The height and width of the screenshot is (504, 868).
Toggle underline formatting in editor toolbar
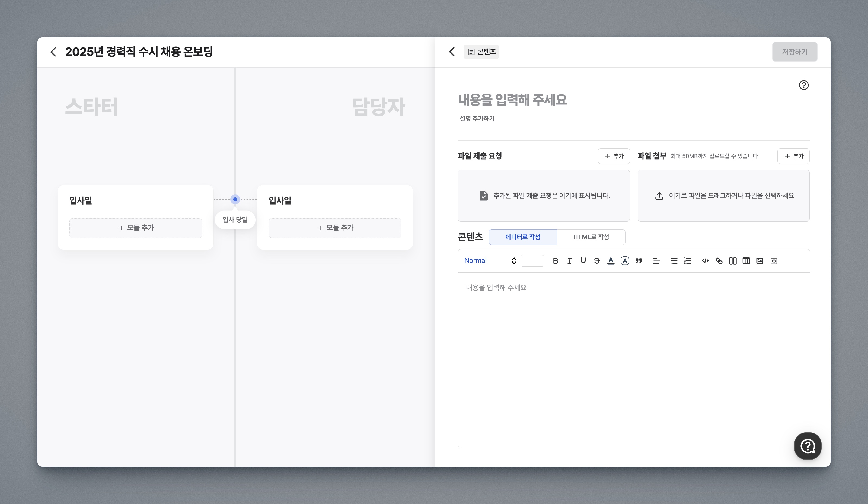[x=583, y=261]
